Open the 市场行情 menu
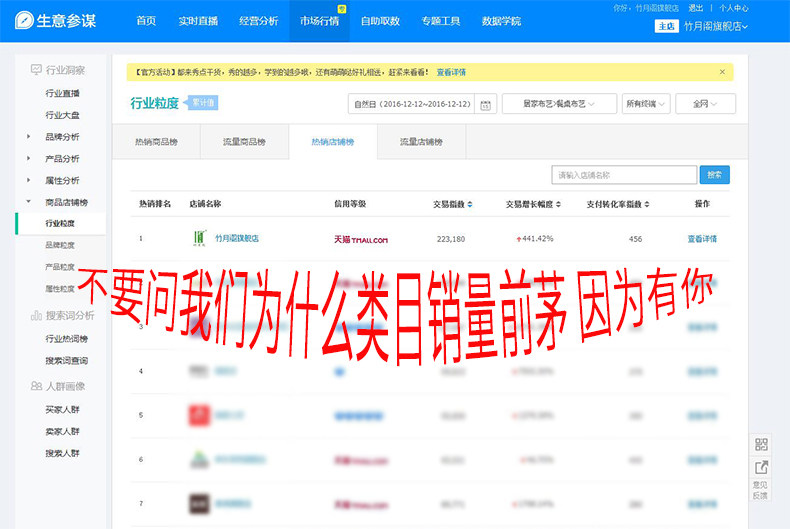This screenshot has height=529, width=790. (319, 21)
